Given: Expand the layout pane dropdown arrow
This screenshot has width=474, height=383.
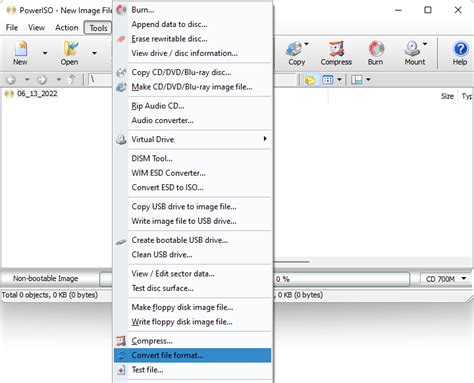Looking at the screenshot, I should pyautogui.click(x=368, y=80).
